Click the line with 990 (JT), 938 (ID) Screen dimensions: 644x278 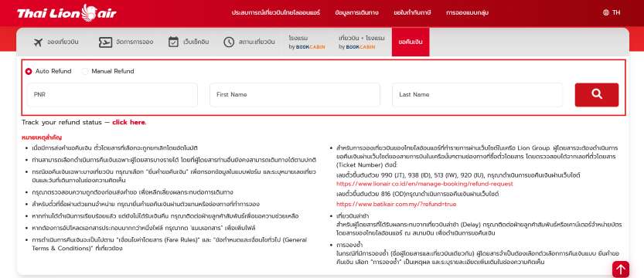(458, 175)
